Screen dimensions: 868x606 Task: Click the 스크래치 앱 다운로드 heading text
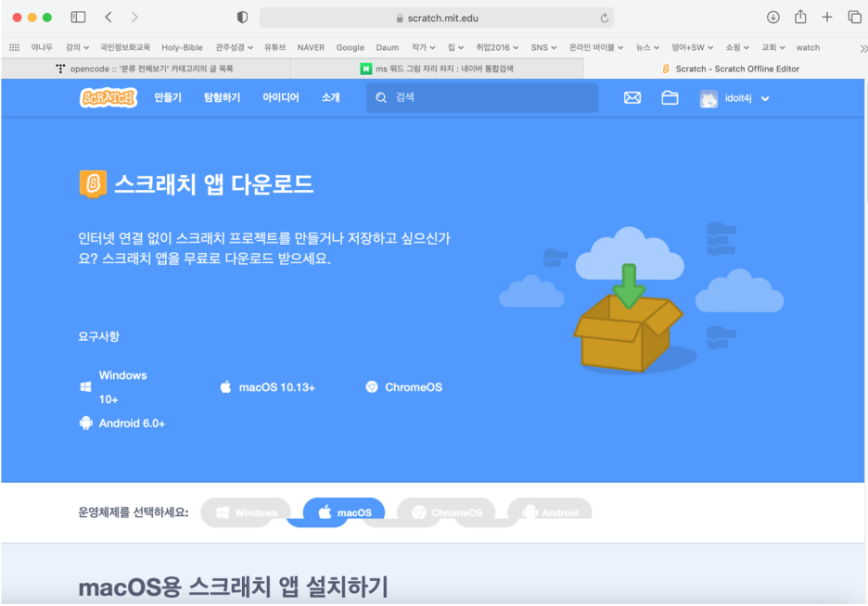213,183
